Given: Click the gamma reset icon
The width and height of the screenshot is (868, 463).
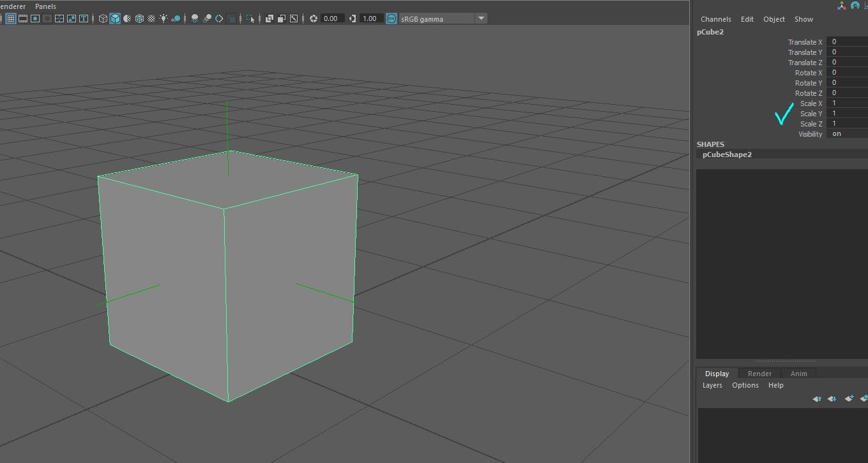Looking at the screenshot, I should tap(353, 19).
